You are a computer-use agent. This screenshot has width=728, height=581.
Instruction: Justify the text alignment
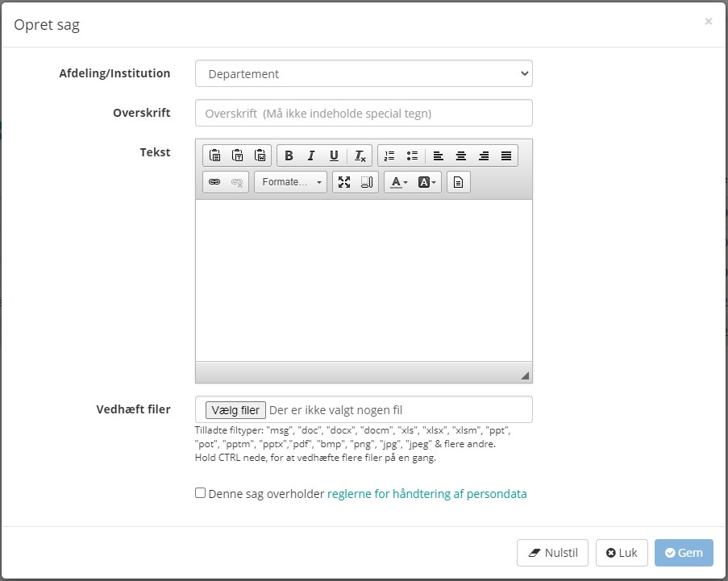[506, 156]
